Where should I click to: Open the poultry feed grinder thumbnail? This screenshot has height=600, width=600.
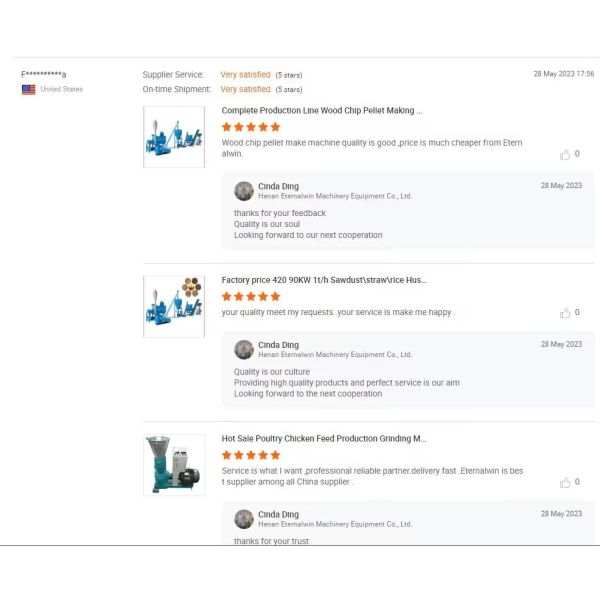pos(174,465)
